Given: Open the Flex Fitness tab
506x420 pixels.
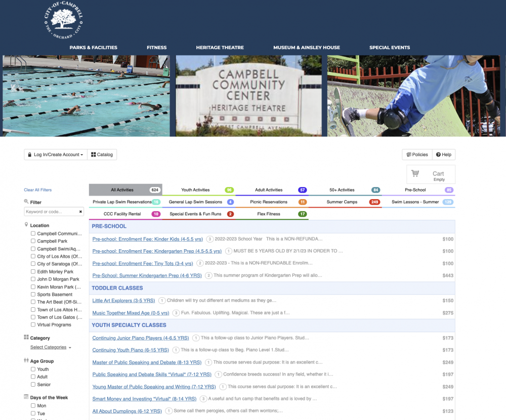Looking at the screenshot, I should click(x=272, y=214).
